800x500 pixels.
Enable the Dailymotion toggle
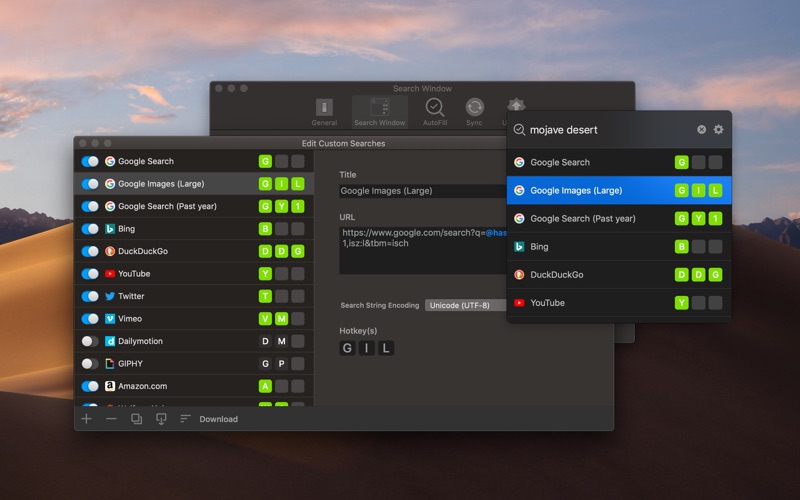[90, 341]
